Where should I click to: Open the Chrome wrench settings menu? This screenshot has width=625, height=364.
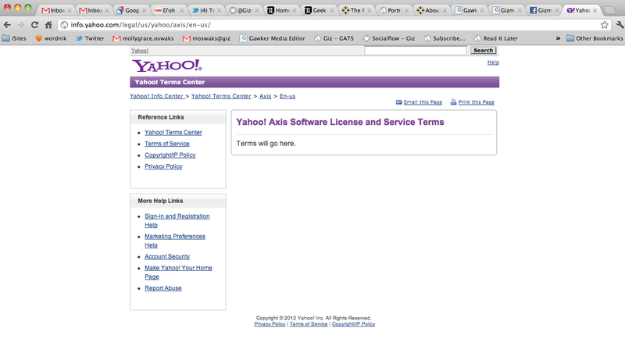pyautogui.click(x=620, y=25)
